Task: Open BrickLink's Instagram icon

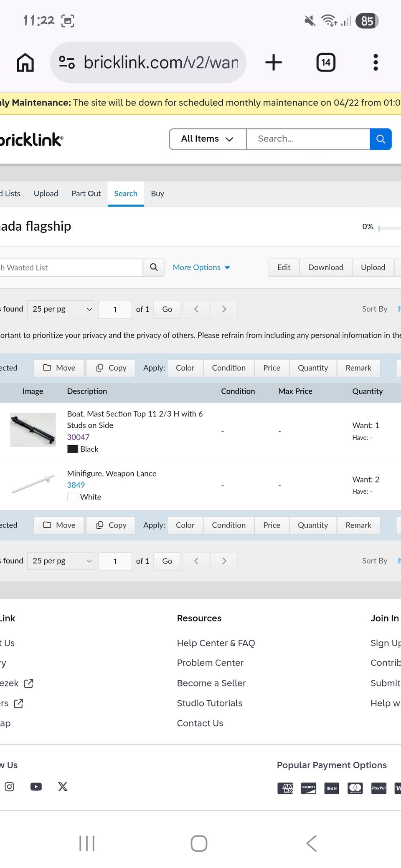Action: (9, 787)
